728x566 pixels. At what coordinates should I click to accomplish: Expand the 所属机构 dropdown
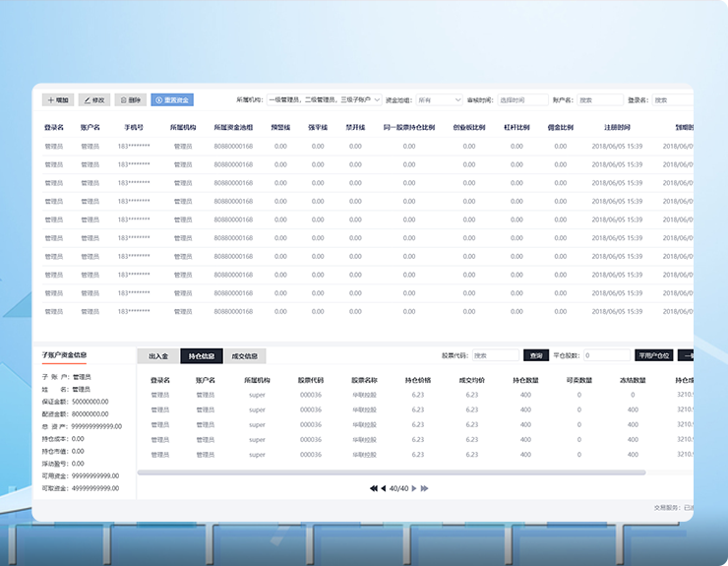click(x=324, y=100)
